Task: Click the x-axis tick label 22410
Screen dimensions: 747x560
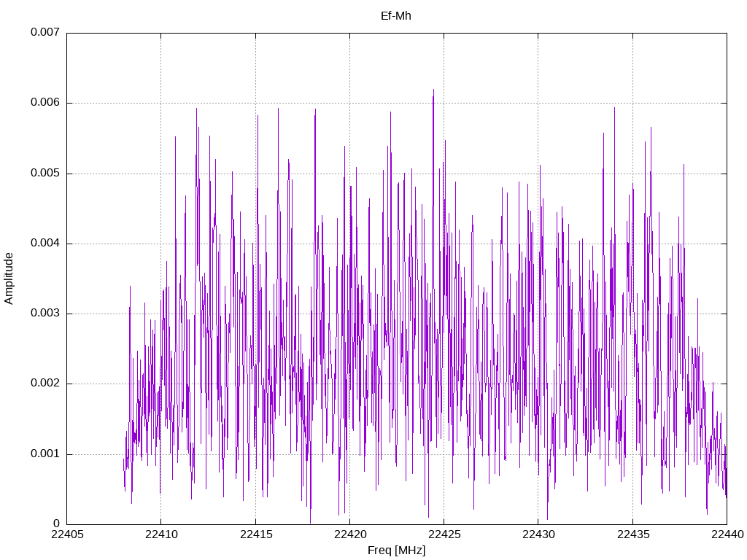Action: (x=161, y=534)
